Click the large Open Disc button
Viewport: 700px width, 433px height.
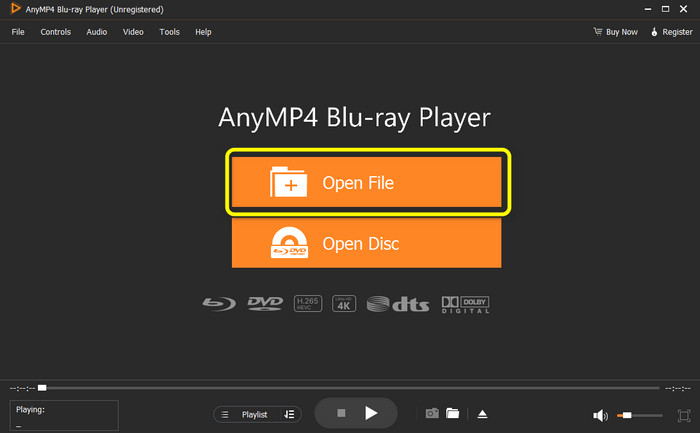click(367, 243)
